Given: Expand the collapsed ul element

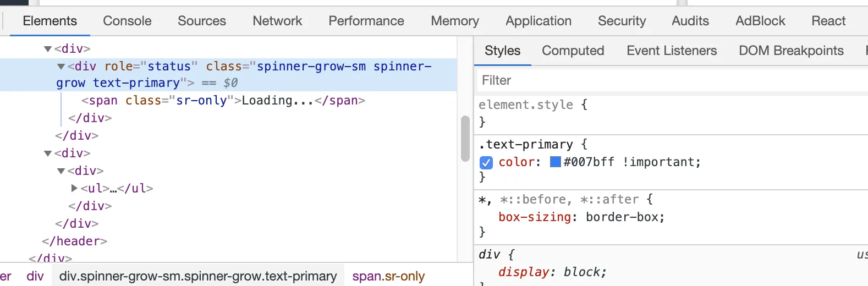Looking at the screenshot, I should (x=74, y=188).
